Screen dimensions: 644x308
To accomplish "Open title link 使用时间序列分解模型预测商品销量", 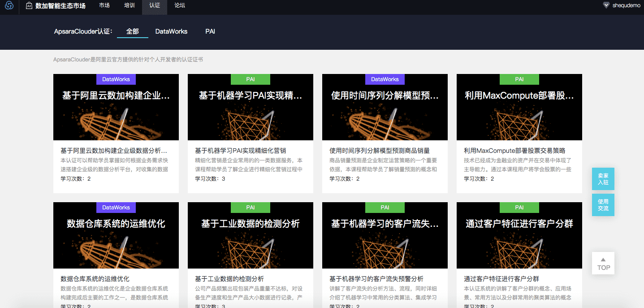I will [380, 151].
